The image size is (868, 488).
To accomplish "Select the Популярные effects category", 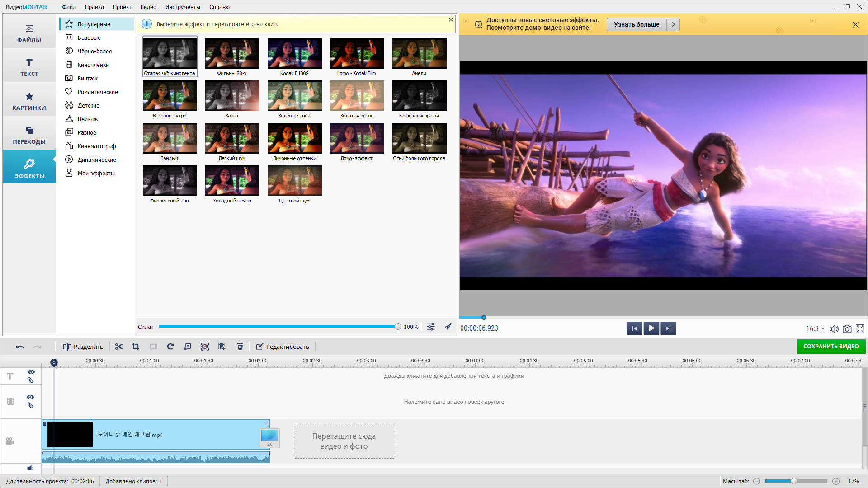I will [x=96, y=24].
